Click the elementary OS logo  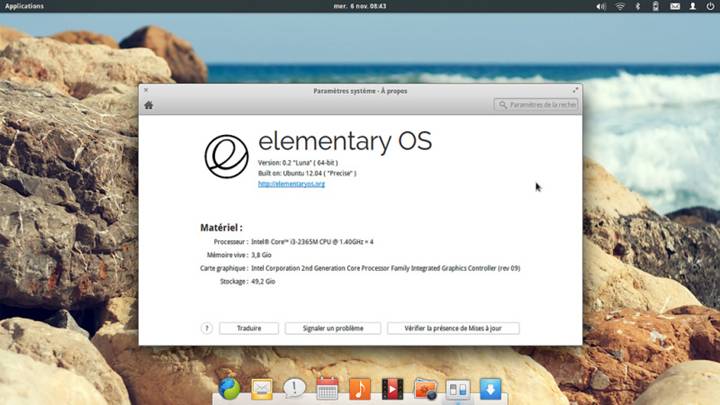click(226, 156)
